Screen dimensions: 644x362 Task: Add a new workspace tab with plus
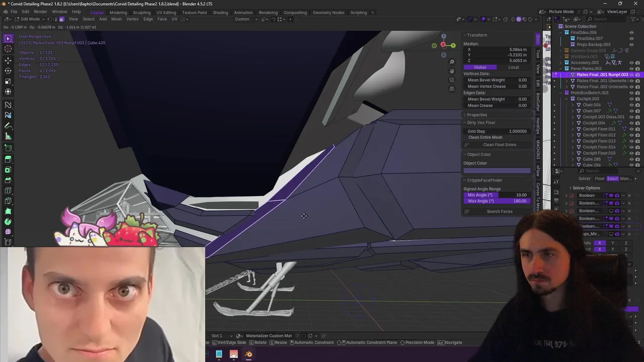pos(372,12)
